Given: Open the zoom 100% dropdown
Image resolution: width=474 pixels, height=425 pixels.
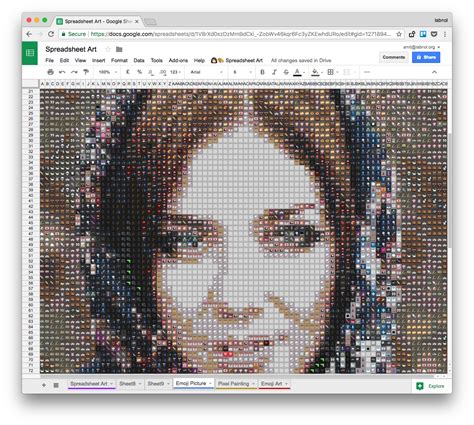Looking at the screenshot, I should 108,72.
